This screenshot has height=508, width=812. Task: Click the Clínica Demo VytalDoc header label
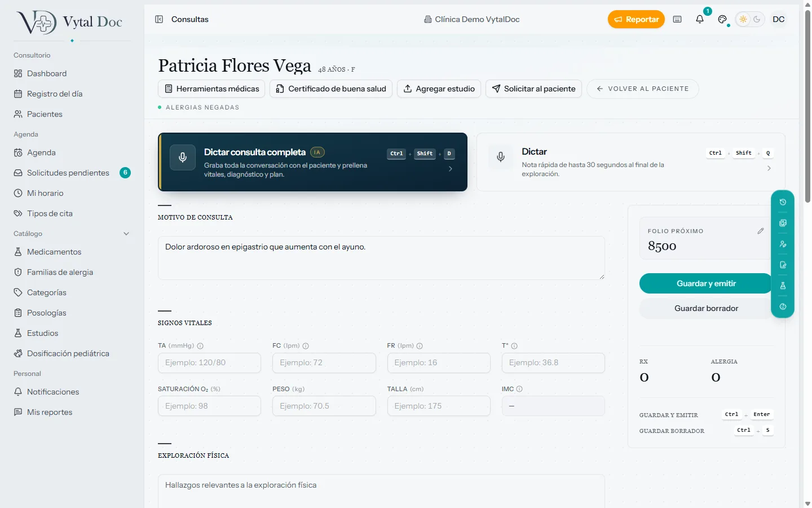472,19
